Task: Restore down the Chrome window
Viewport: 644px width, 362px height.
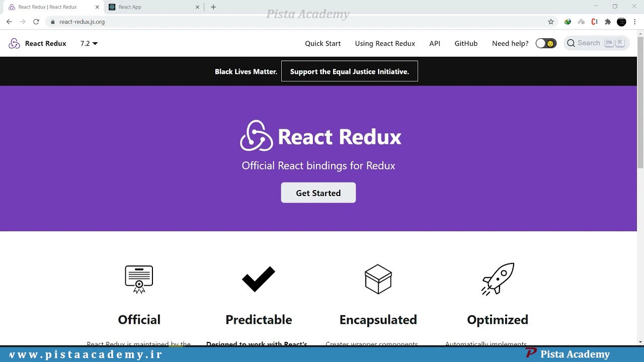Action: point(615,7)
